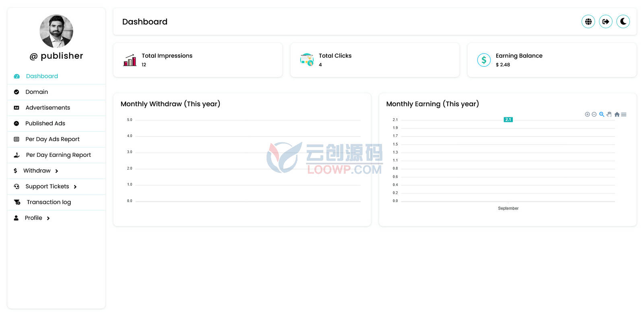The height and width of the screenshot is (320, 644).
Task: Click the Total Clicks icon
Action: point(307,60)
